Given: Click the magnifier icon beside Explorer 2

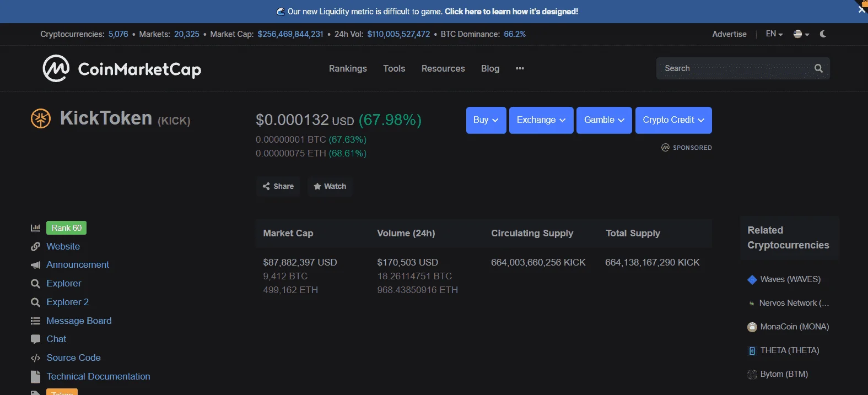Looking at the screenshot, I should click(35, 302).
